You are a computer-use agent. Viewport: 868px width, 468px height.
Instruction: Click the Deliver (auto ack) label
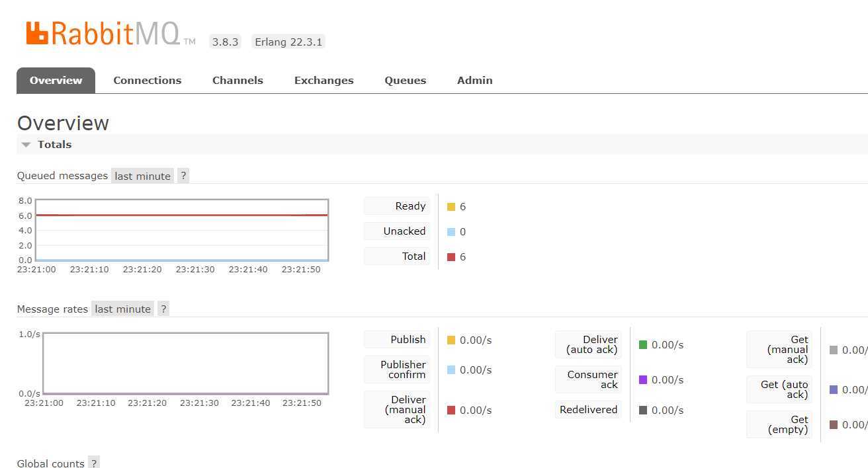click(x=589, y=344)
